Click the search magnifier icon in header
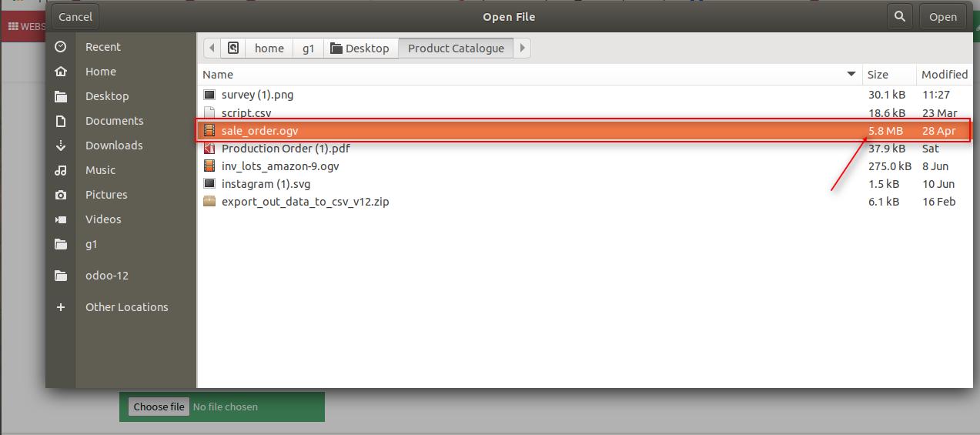This screenshot has width=980, height=435. [899, 16]
